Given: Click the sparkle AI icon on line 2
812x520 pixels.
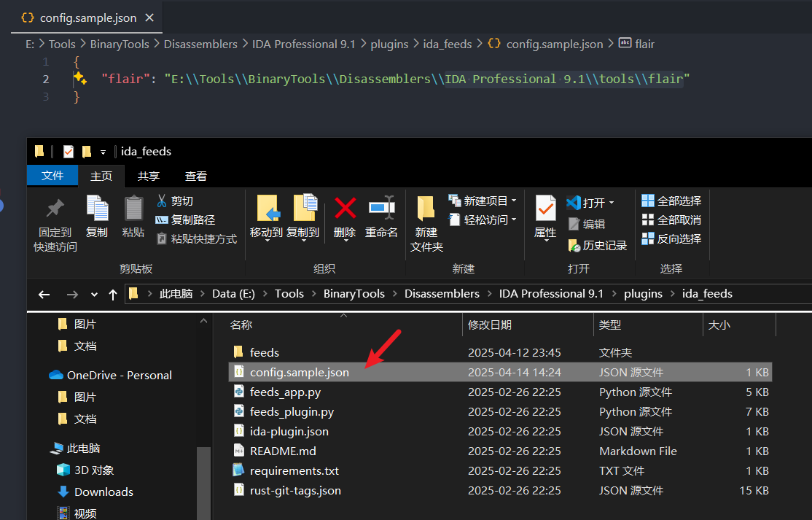Looking at the screenshot, I should [79, 79].
